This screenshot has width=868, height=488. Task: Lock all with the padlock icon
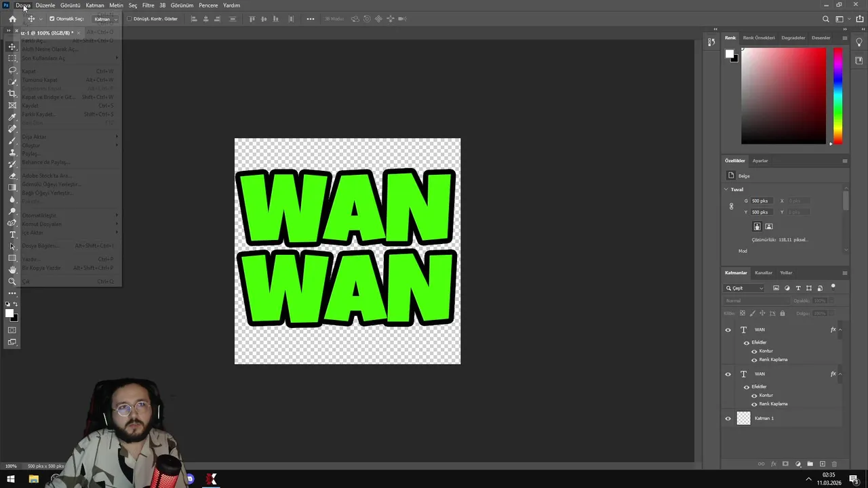coord(783,313)
